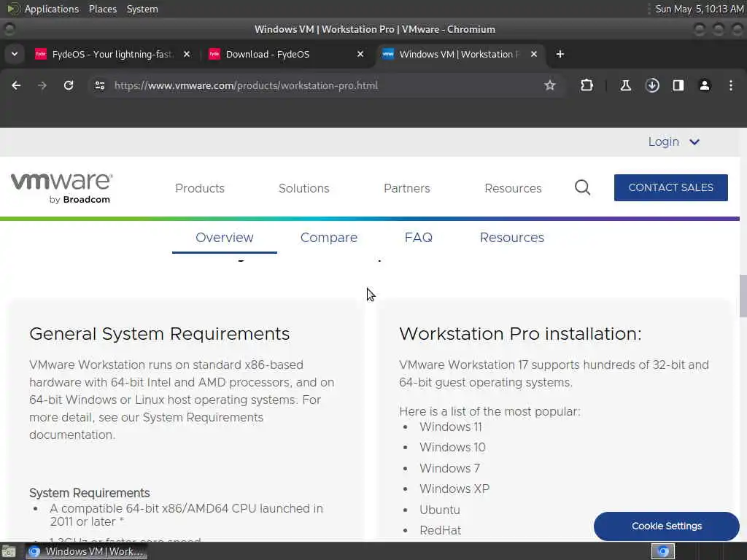This screenshot has height=560, width=747.
Task: Open the Resources section tab below header
Action: [511, 237]
